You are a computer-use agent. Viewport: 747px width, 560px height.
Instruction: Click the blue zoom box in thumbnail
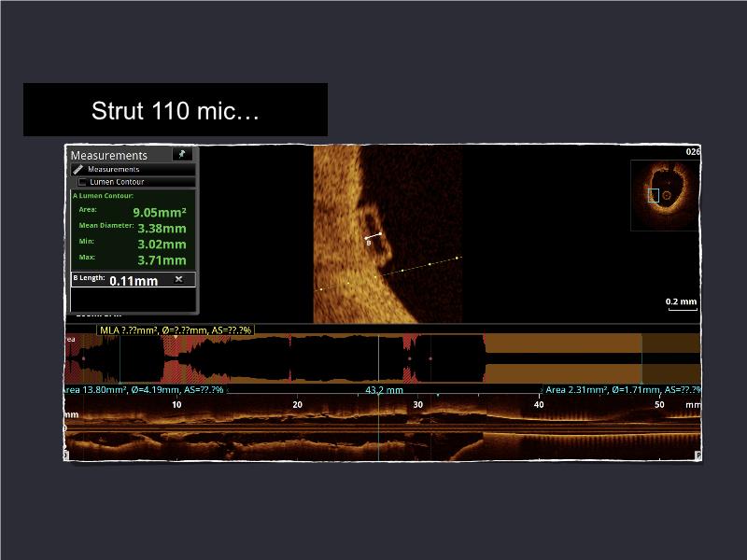point(654,195)
